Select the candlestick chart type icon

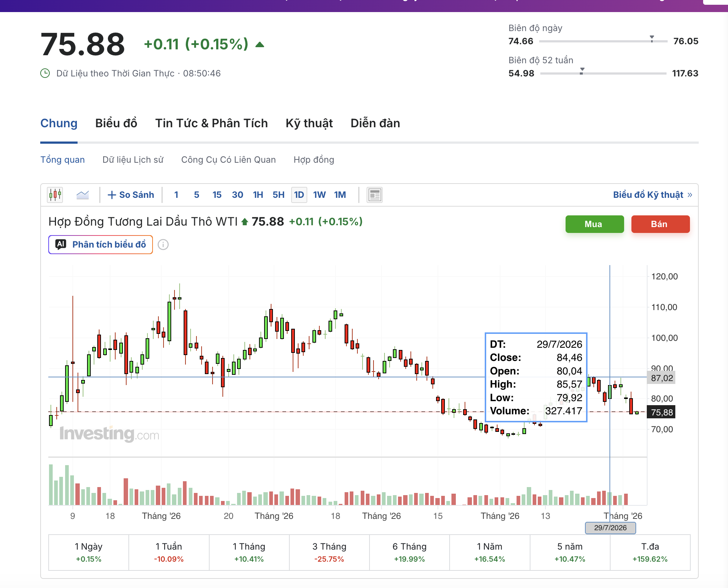[55, 195]
